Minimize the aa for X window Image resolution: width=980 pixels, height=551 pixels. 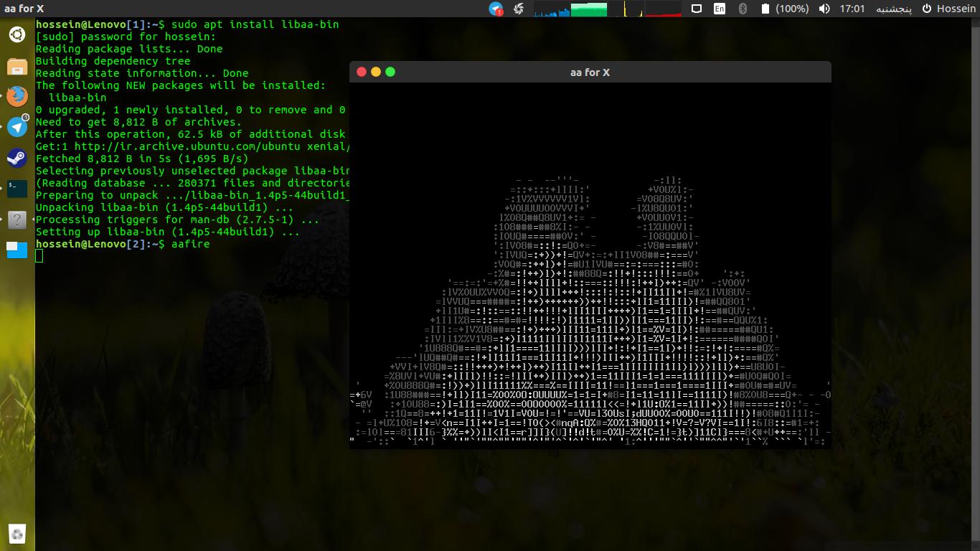click(376, 72)
